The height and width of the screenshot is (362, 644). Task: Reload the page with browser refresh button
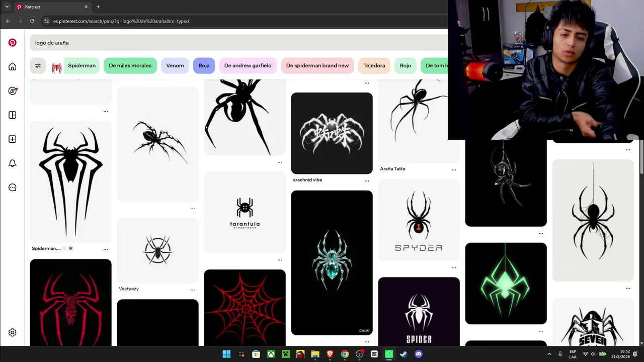coord(32,21)
